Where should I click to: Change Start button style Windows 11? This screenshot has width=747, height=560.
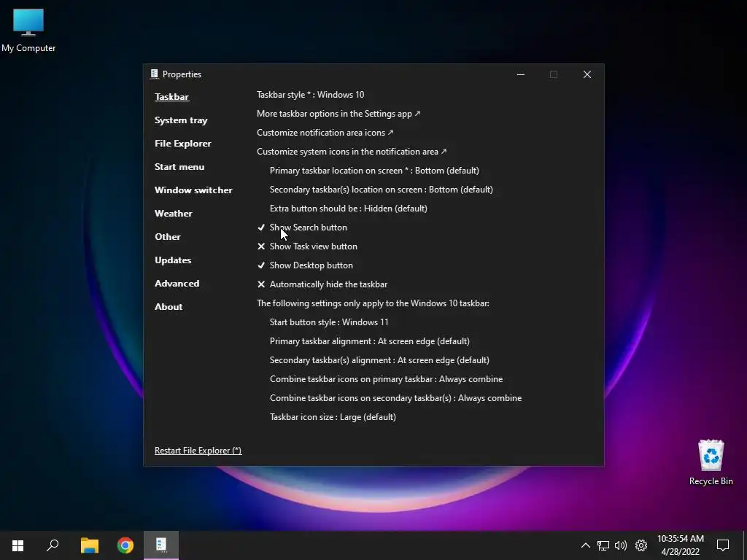click(x=329, y=322)
